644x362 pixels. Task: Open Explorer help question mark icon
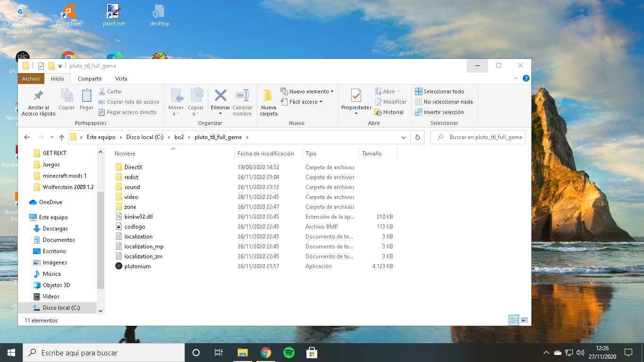(x=526, y=79)
